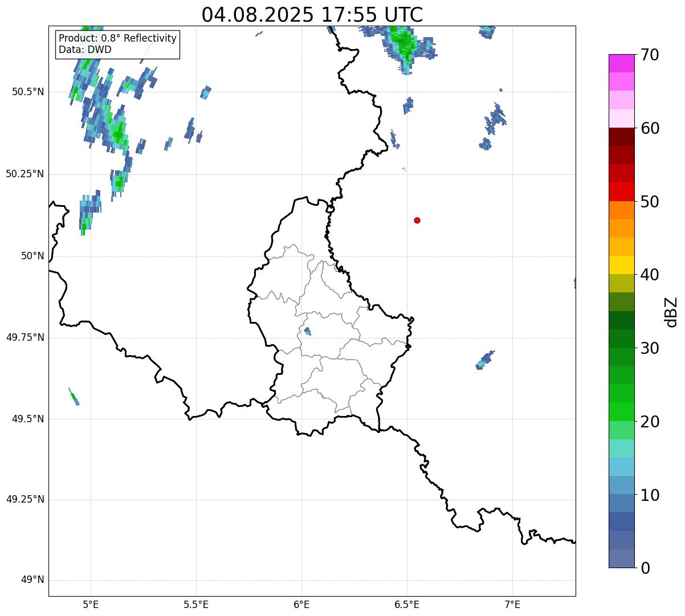This screenshot has height=616, width=685.
Task: Click the large green storm cell at top center
Action: coord(405,46)
